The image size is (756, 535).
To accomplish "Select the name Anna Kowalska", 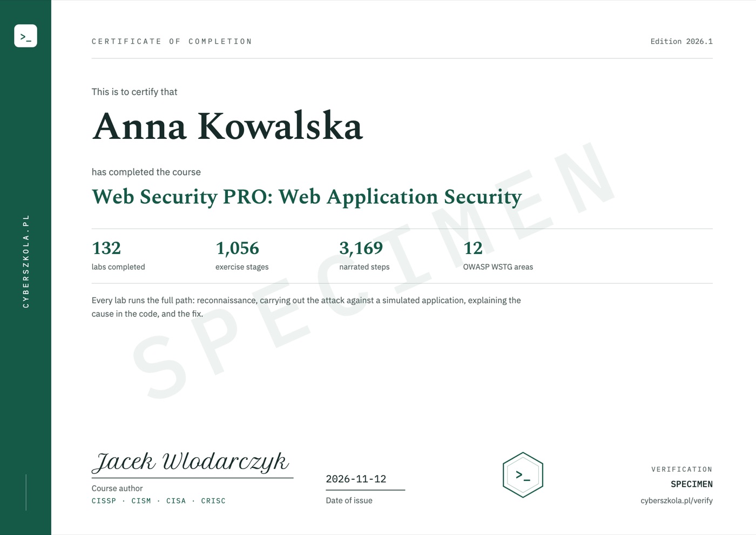I will pyautogui.click(x=227, y=126).
